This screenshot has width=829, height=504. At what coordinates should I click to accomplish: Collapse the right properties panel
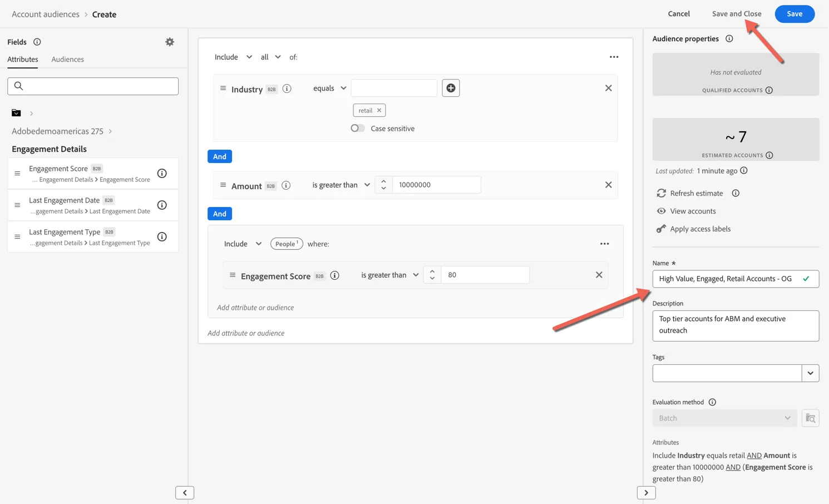pyautogui.click(x=646, y=492)
